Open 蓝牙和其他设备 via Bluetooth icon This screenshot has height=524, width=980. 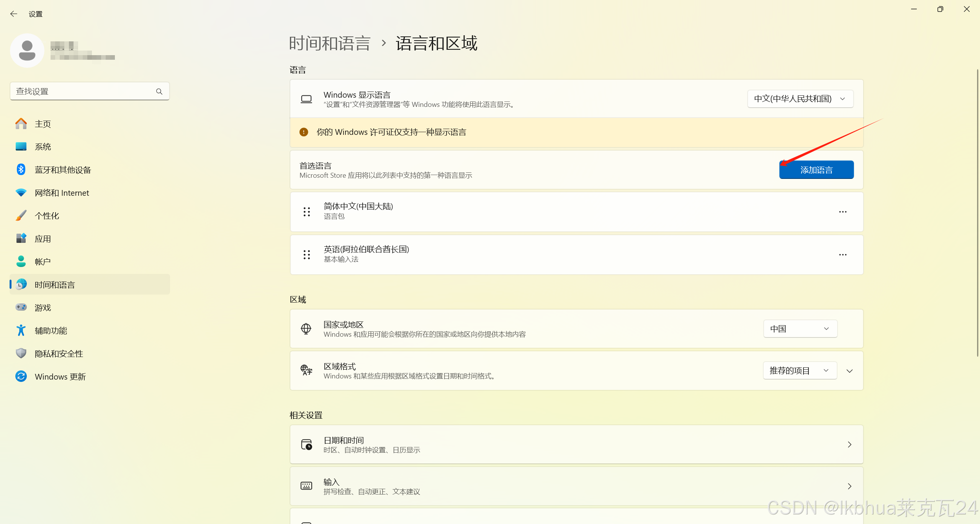pos(21,169)
